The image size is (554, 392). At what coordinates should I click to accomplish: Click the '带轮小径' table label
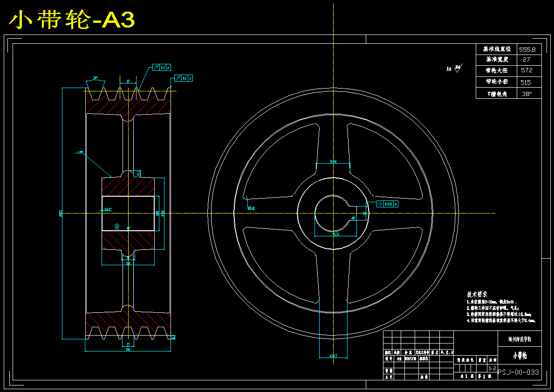pos(497,82)
